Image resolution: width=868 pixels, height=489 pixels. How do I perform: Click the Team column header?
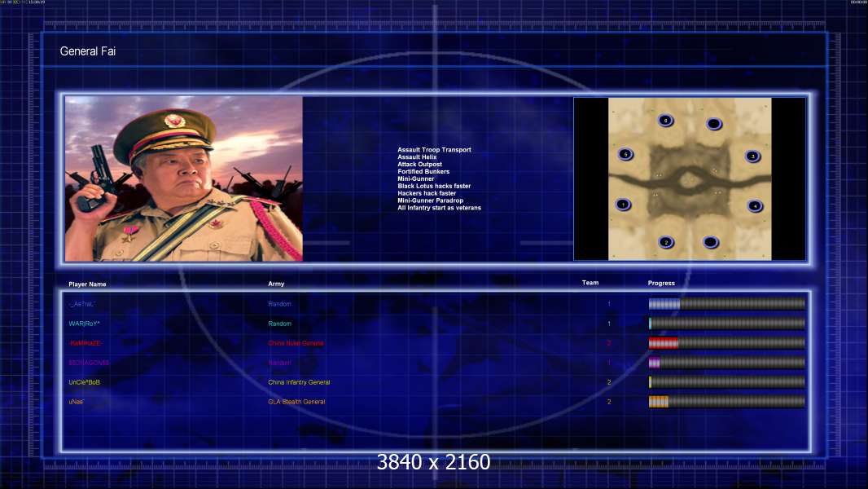pyautogui.click(x=590, y=283)
